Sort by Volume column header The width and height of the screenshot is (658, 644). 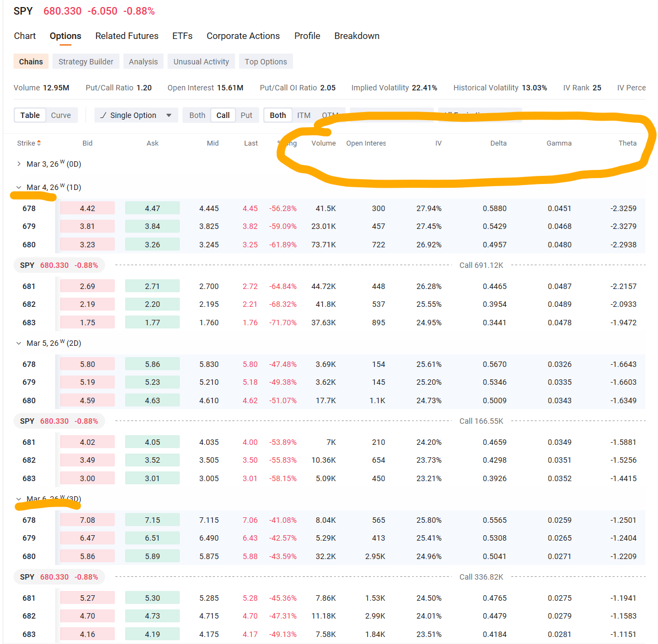[x=323, y=143]
